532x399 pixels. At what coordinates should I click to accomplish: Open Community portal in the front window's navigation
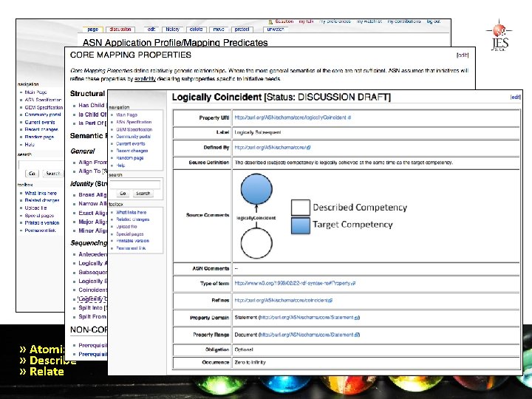point(133,137)
